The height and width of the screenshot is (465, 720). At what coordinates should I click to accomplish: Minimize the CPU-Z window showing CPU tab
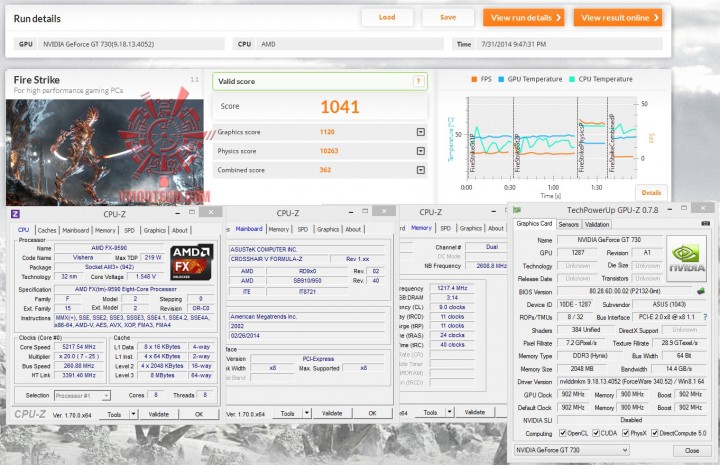point(177,213)
